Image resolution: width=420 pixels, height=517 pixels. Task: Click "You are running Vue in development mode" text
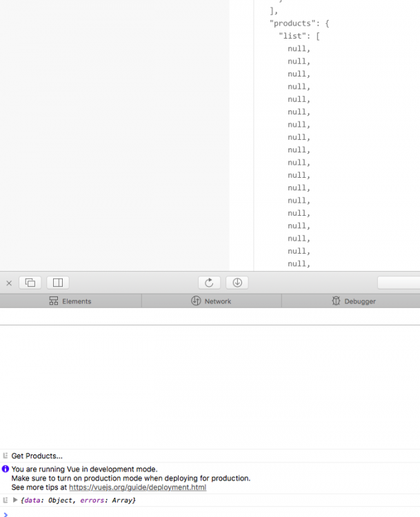pos(84,469)
